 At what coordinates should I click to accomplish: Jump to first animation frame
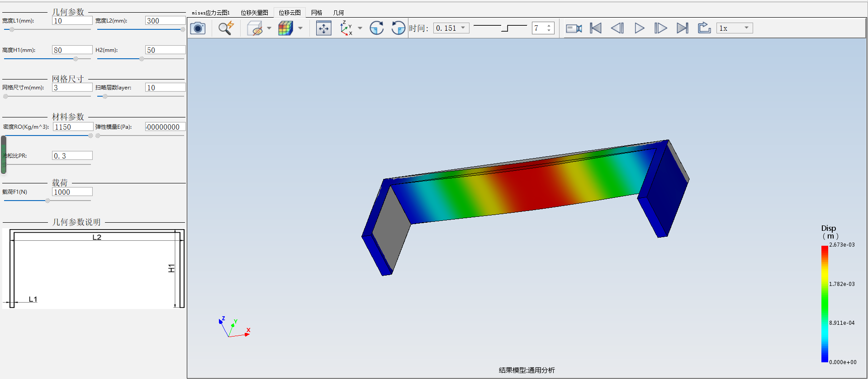pyautogui.click(x=596, y=28)
